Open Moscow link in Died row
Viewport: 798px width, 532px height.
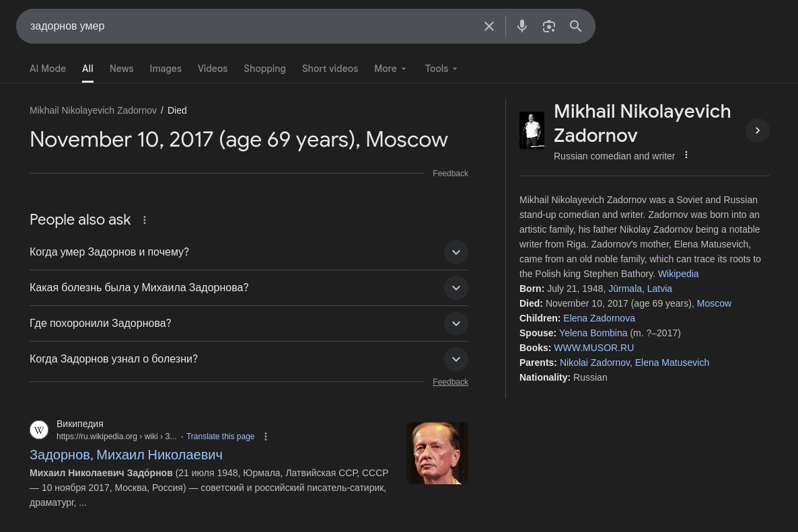(x=714, y=303)
